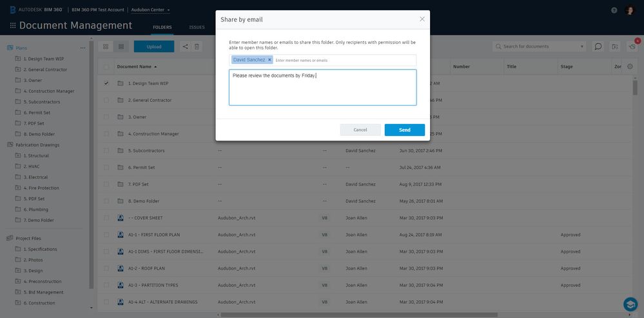644x318 pixels.
Task: Open the help question mark icon
Action: click(614, 10)
